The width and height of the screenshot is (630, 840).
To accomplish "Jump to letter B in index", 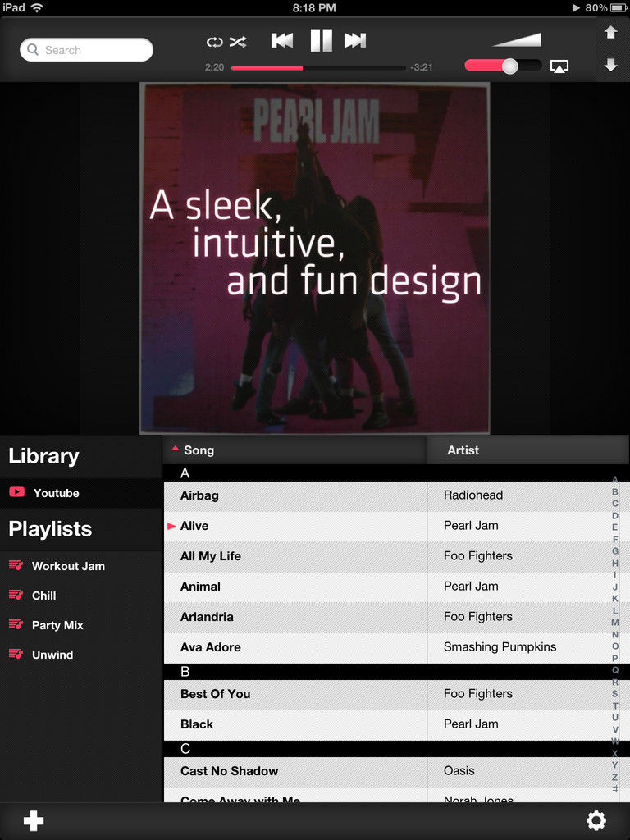I will 615,492.
